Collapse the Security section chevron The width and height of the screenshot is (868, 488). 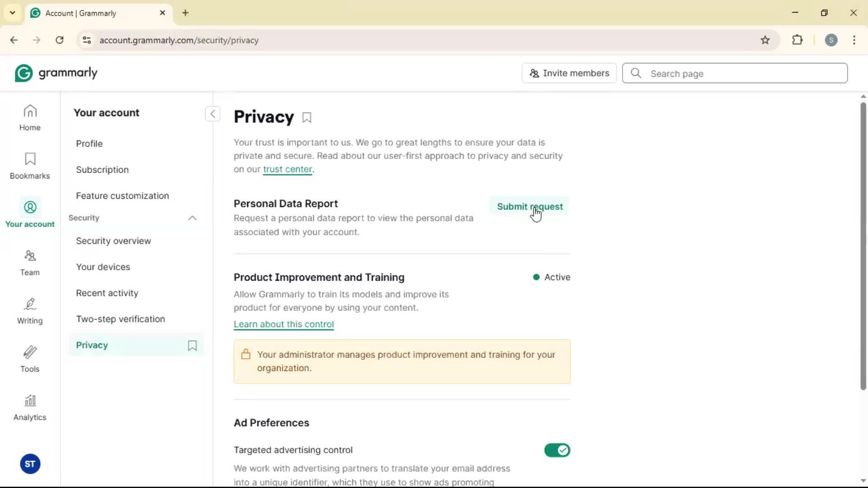[192, 218]
